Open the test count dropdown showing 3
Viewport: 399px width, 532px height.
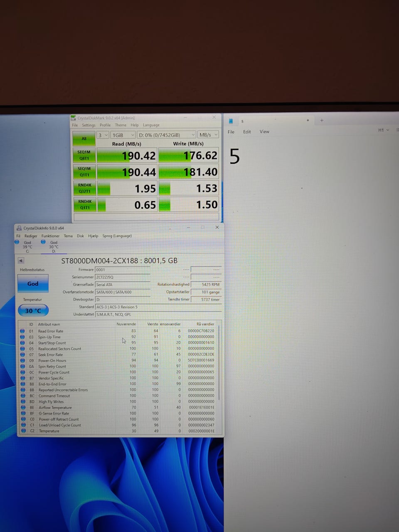click(x=103, y=135)
